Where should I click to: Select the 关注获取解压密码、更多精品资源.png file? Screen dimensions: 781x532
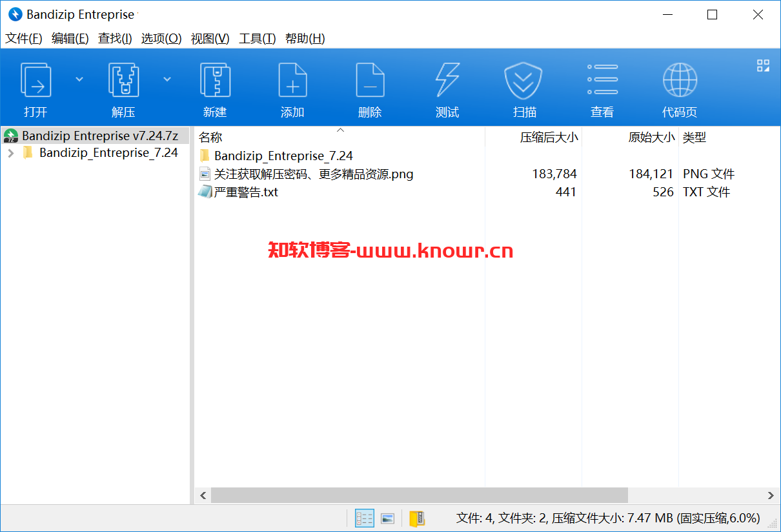coord(314,174)
